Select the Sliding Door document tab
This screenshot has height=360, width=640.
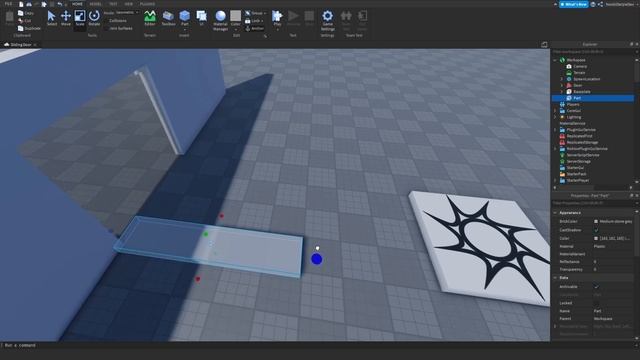pos(20,44)
